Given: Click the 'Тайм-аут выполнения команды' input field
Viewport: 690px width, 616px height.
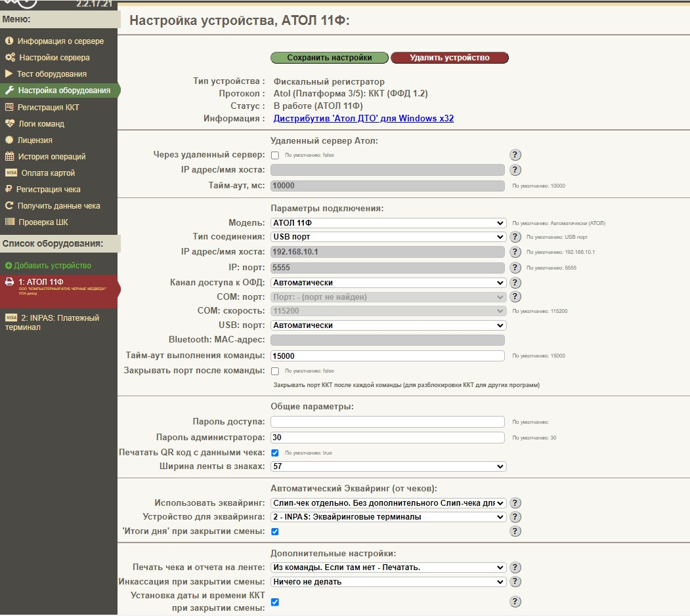Looking at the screenshot, I should (387, 356).
